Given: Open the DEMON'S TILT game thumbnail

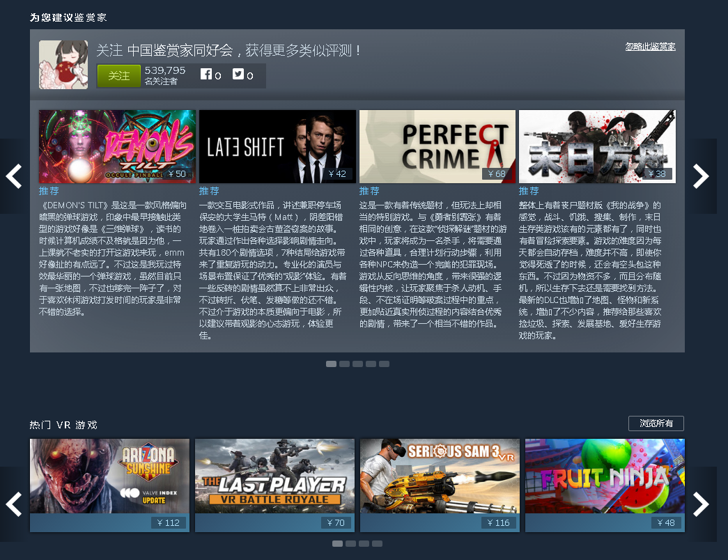Looking at the screenshot, I should [x=116, y=146].
